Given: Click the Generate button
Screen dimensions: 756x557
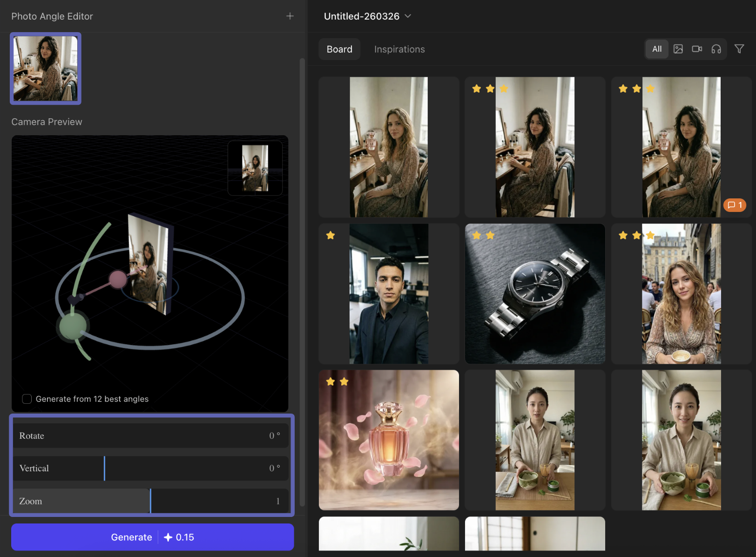Looking at the screenshot, I should [x=152, y=537].
